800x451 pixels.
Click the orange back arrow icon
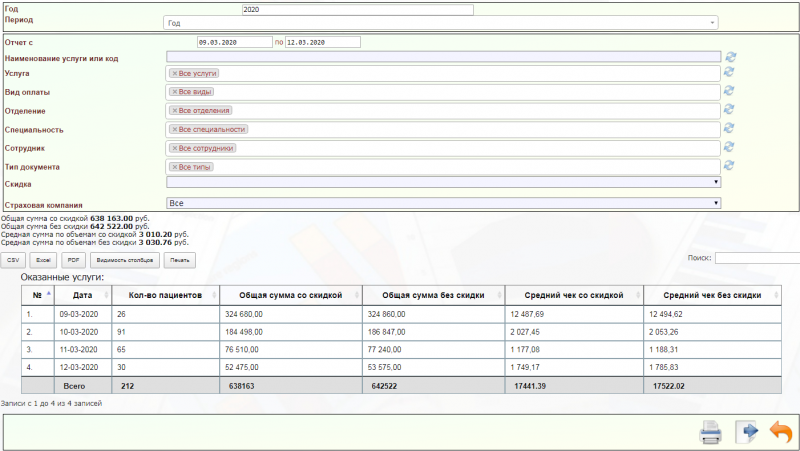780,432
